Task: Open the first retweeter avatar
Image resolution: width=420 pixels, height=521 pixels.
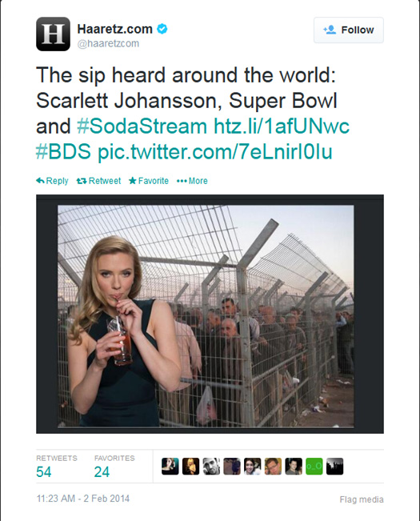Action: pos(170,466)
